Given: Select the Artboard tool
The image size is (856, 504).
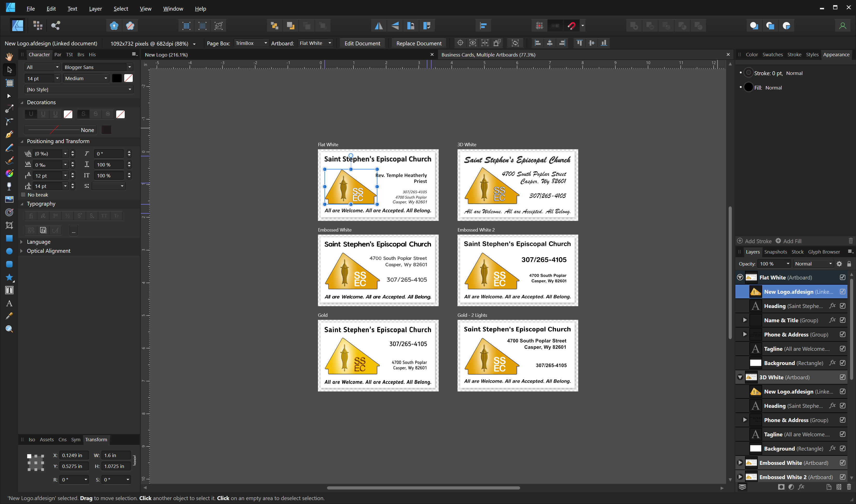Looking at the screenshot, I should [9, 83].
